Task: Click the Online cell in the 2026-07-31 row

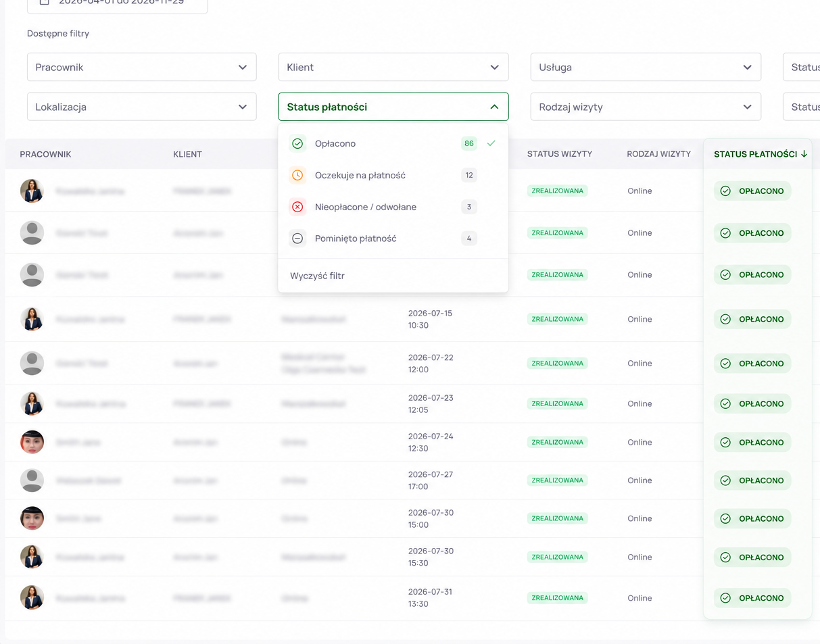Action: 640,598
